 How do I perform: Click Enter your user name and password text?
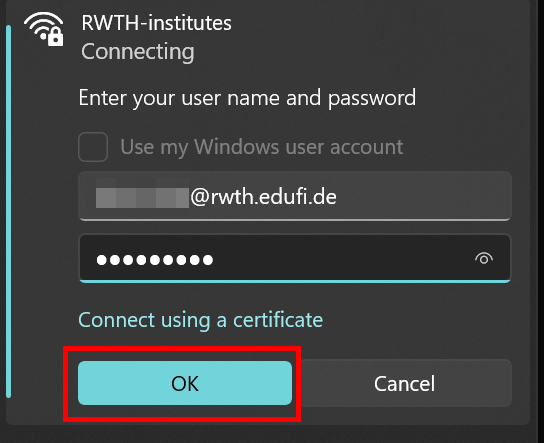(247, 98)
